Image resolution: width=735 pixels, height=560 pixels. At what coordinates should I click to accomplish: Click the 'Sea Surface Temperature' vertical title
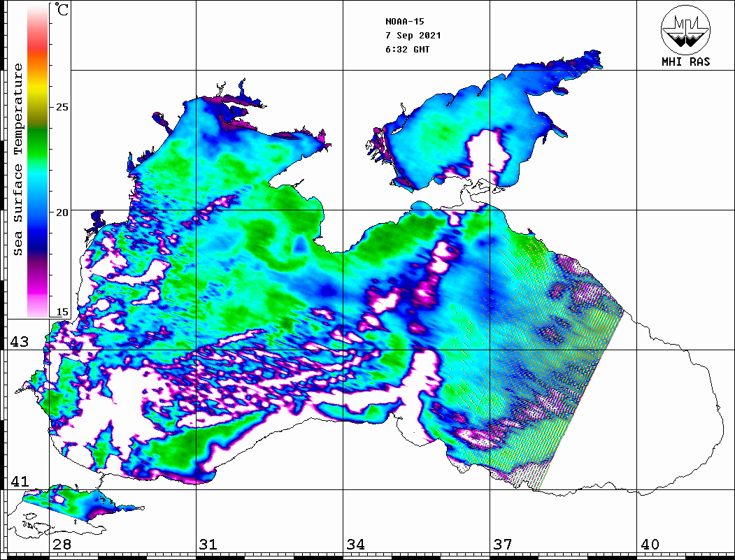click(18, 159)
